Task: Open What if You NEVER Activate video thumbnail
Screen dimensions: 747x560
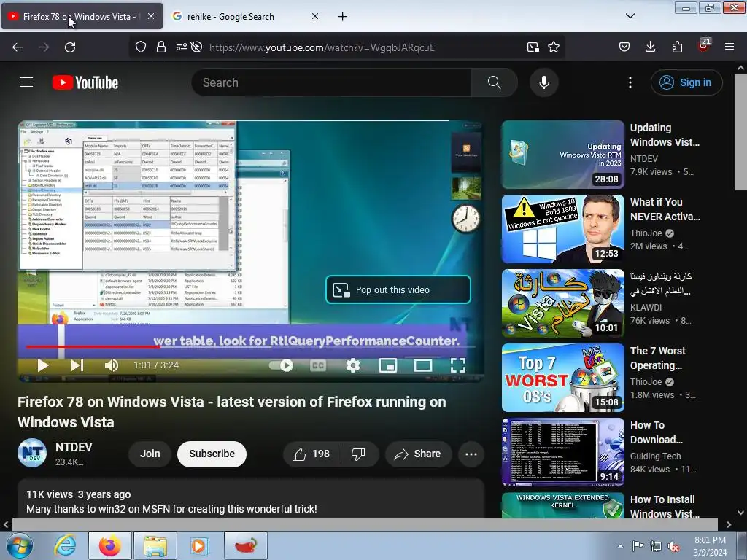Action: pyautogui.click(x=562, y=229)
